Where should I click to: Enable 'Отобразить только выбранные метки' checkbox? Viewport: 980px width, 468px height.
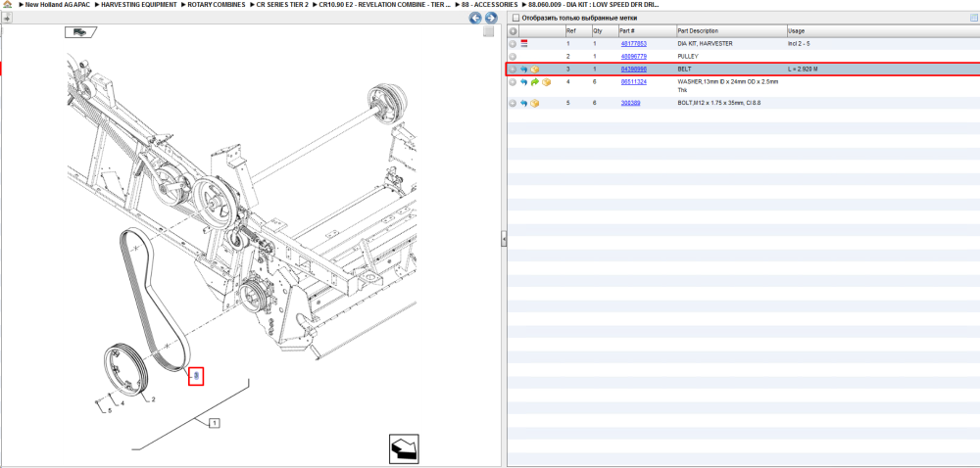coord(515,18)
